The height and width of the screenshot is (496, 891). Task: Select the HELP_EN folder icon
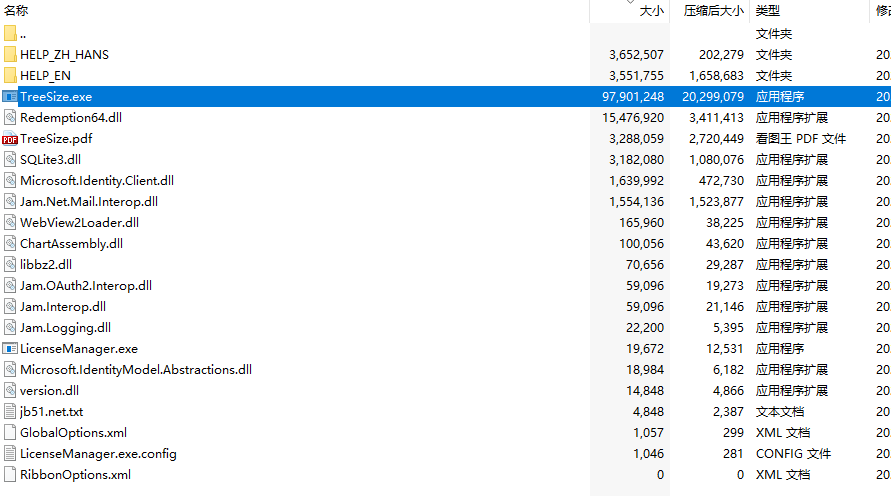tap(10, 76)
